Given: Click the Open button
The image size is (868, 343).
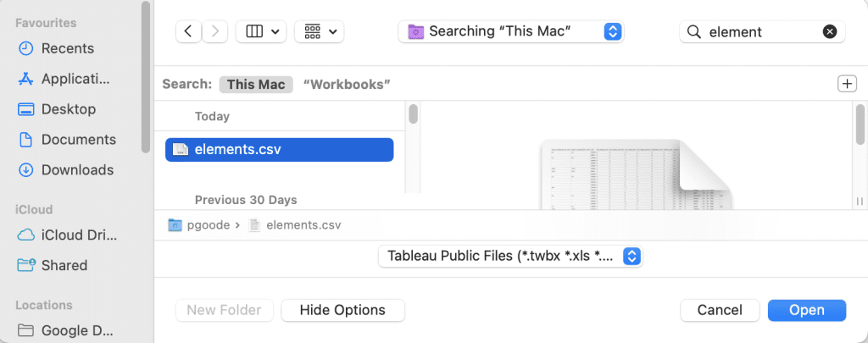Looking at the screenshot, I should coord(807,310).
